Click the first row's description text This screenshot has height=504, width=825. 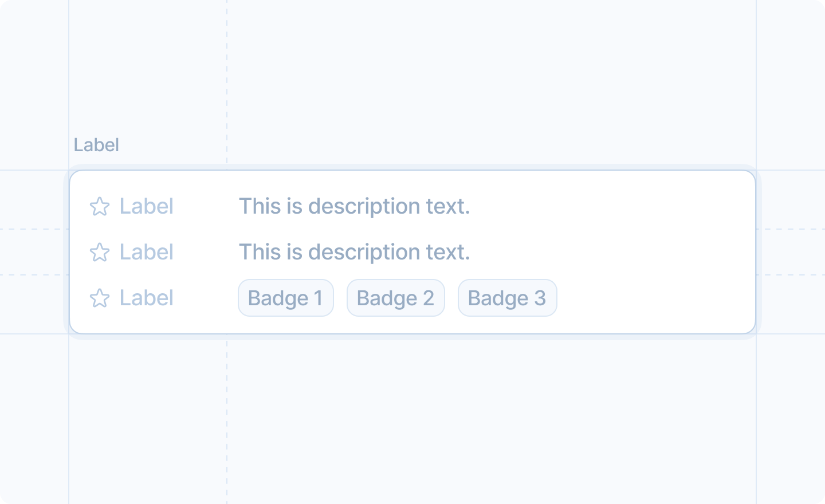(354, 207)
